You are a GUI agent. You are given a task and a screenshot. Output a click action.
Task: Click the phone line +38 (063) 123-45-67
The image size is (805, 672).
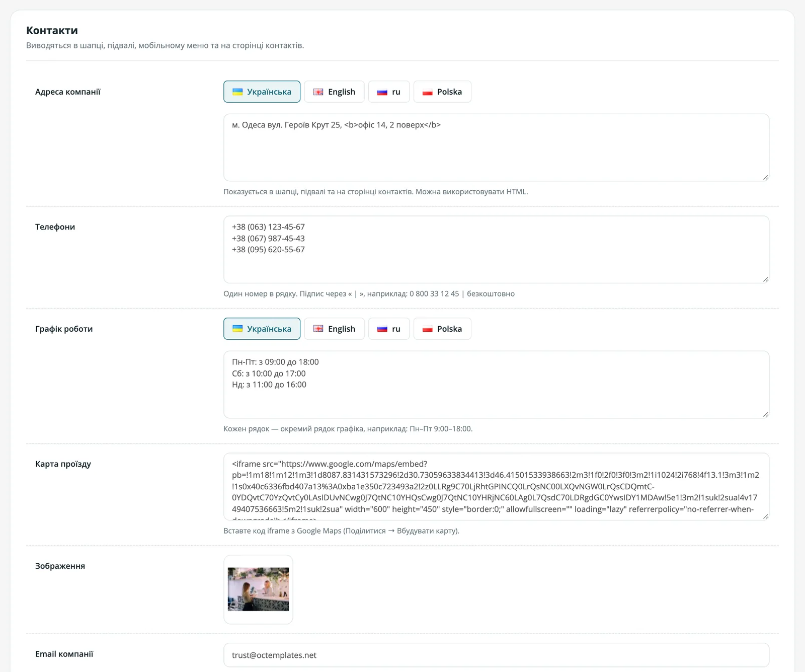[268, 227]
